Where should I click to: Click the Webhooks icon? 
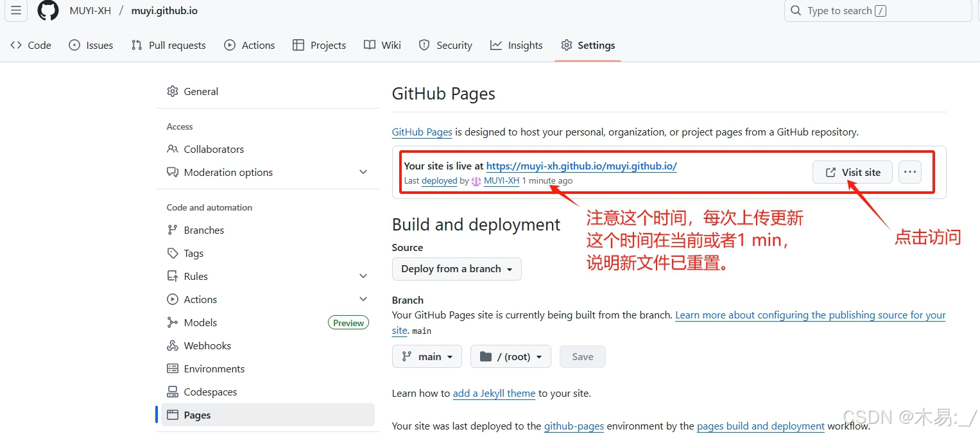click(172, 345)
